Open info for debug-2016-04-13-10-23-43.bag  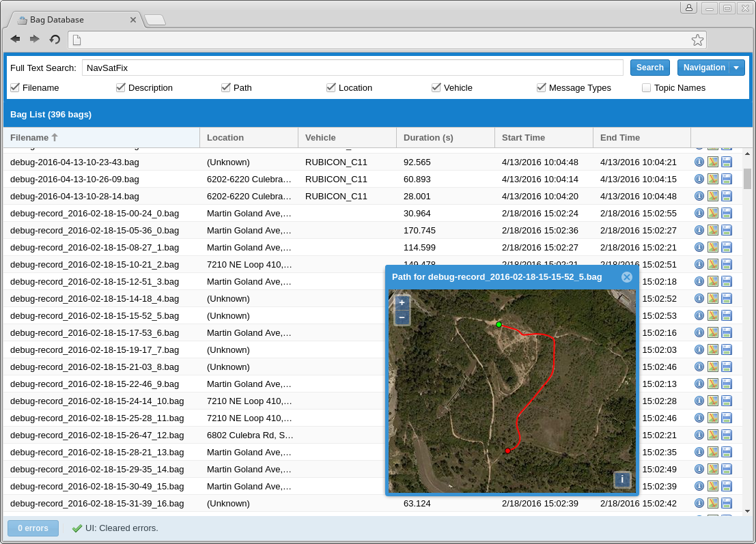pos(699,162)
